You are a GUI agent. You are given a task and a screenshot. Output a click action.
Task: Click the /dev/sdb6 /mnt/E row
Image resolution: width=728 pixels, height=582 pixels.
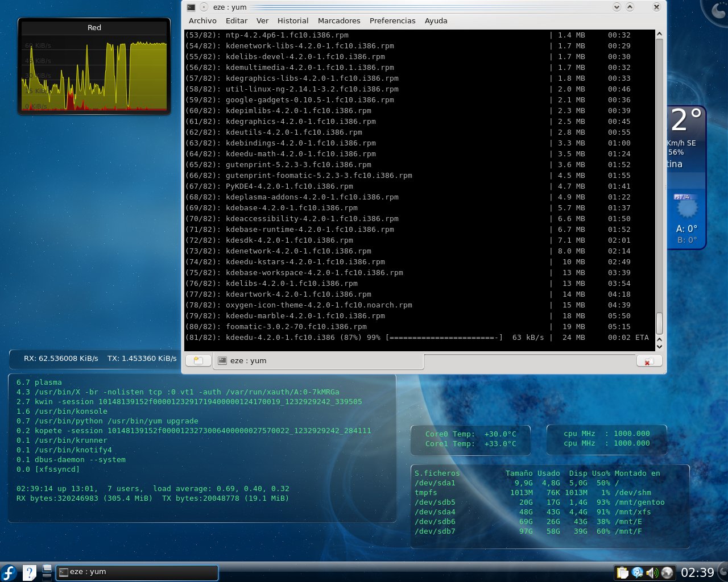[528, 522]
